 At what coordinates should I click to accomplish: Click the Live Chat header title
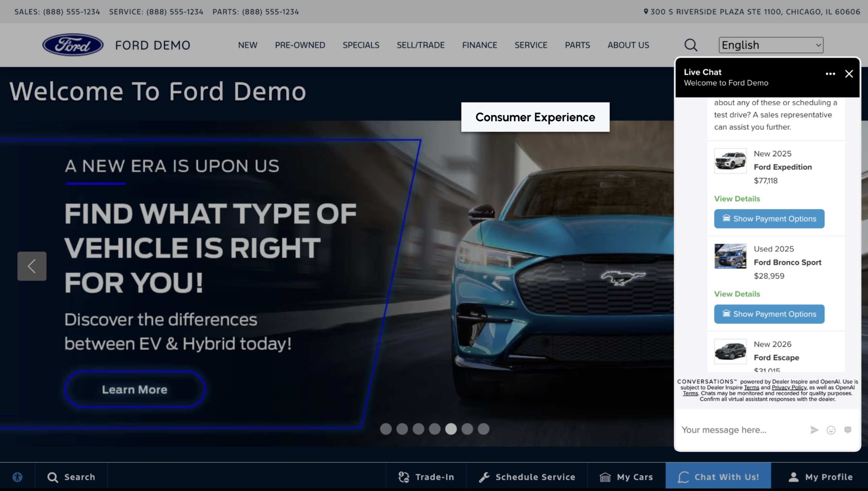[703, 72]
